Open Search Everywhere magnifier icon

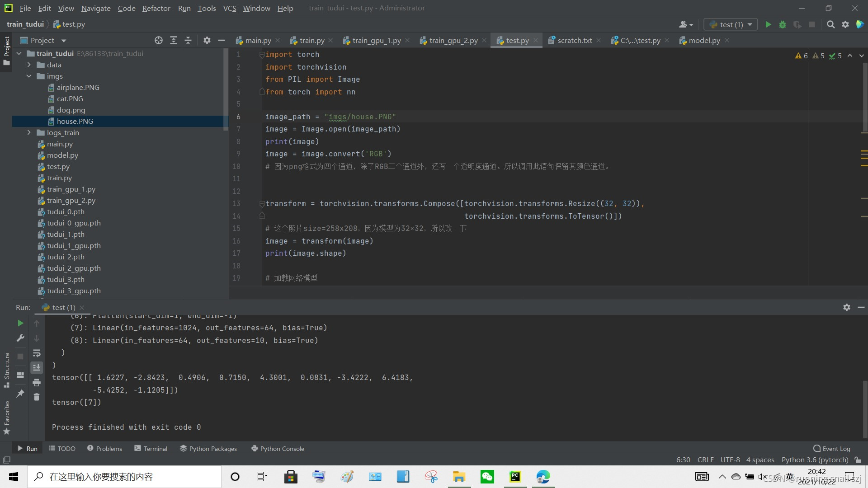830,24
